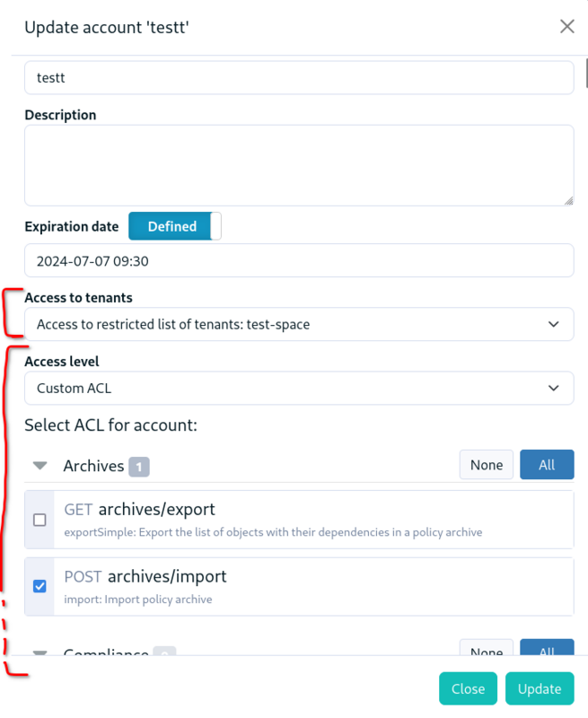Viewport: 588px width, 718px height.
Task: Click the Update button
Action: [x=540, y=688]
